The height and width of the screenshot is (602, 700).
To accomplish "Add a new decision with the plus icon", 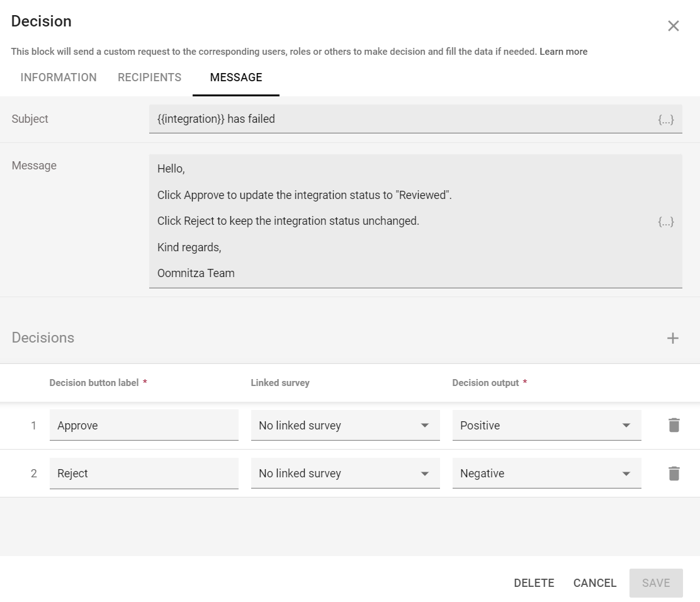I will (x=673, y=338).
